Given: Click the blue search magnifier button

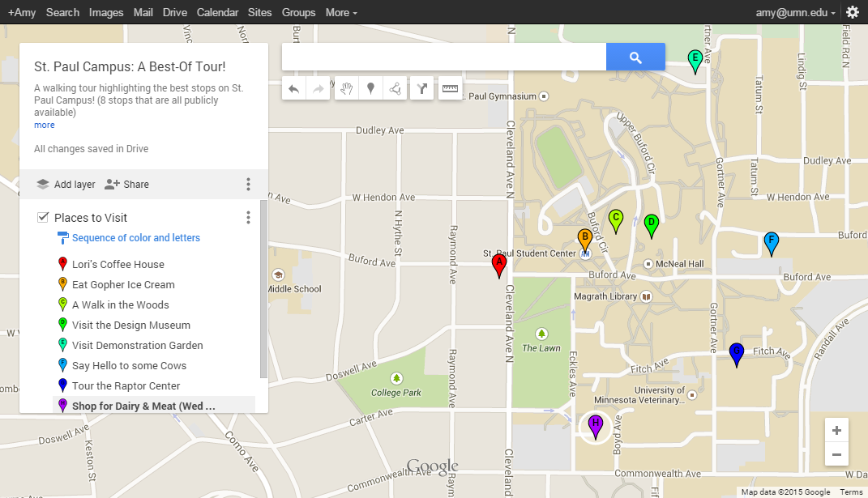Looking at the screenshot, I should 635,57.
